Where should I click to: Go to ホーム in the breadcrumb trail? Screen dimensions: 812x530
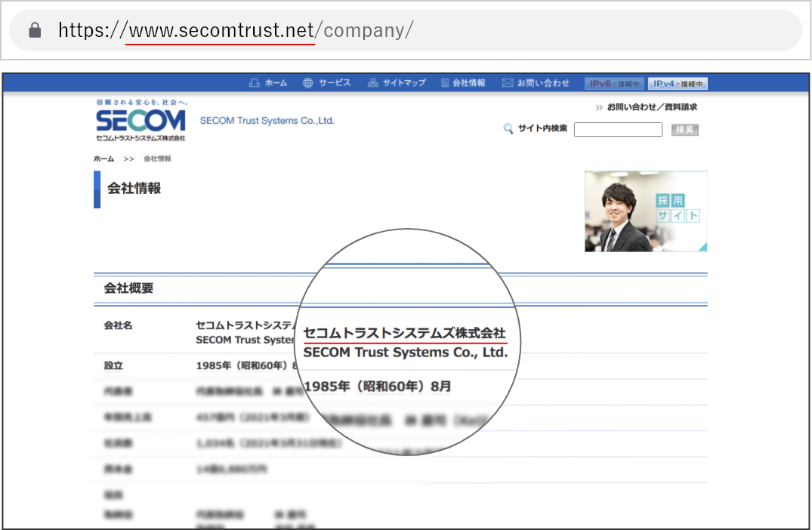103,159
